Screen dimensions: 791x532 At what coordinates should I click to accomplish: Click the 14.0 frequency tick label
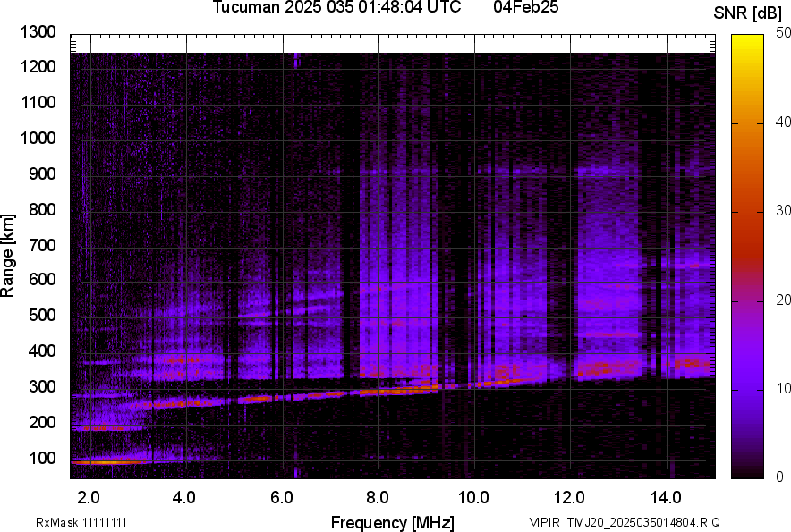[666, 497]
